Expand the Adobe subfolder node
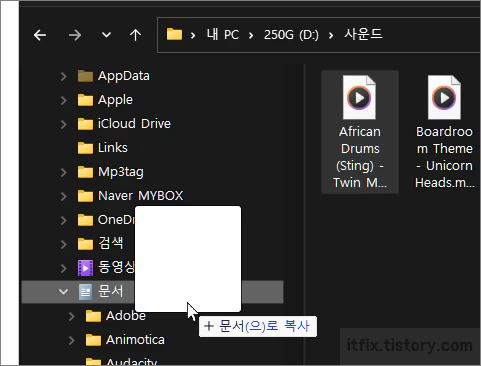Image resolution: width=481 pixels, height=366 pixels. pyautogui.click(x=71, y=316)
